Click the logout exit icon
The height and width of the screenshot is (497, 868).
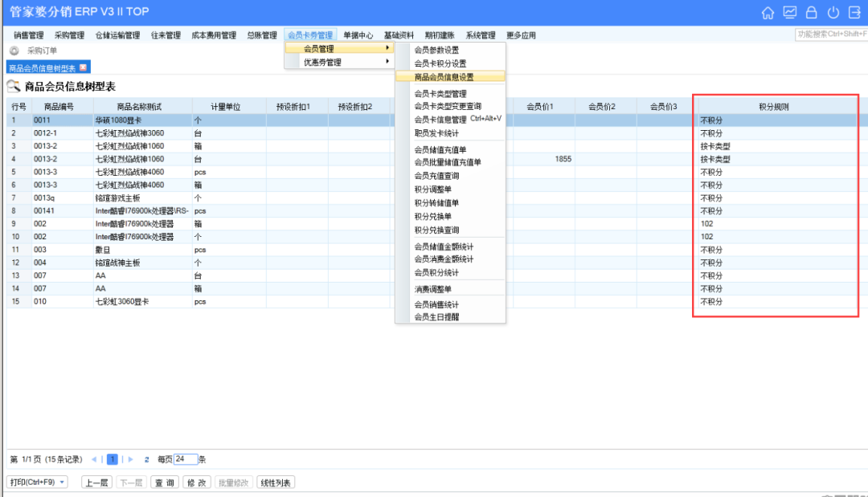(854, 13)
